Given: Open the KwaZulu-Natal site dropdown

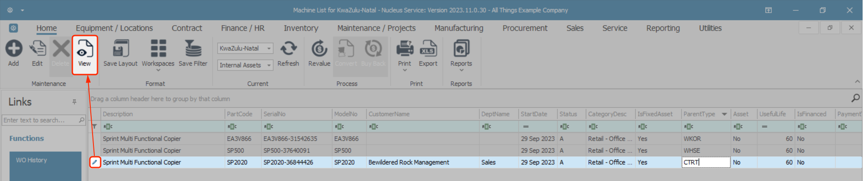Looking at the screenshot, I should coord(269,49).
